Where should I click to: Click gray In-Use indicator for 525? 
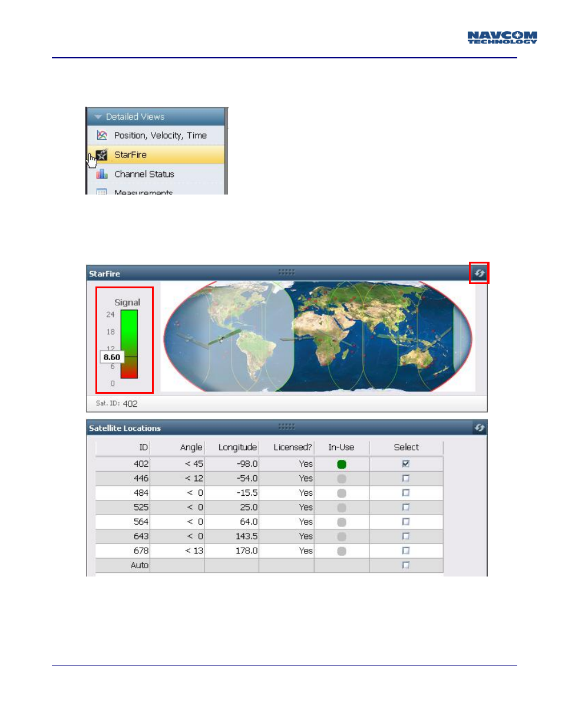coord(342,508)
